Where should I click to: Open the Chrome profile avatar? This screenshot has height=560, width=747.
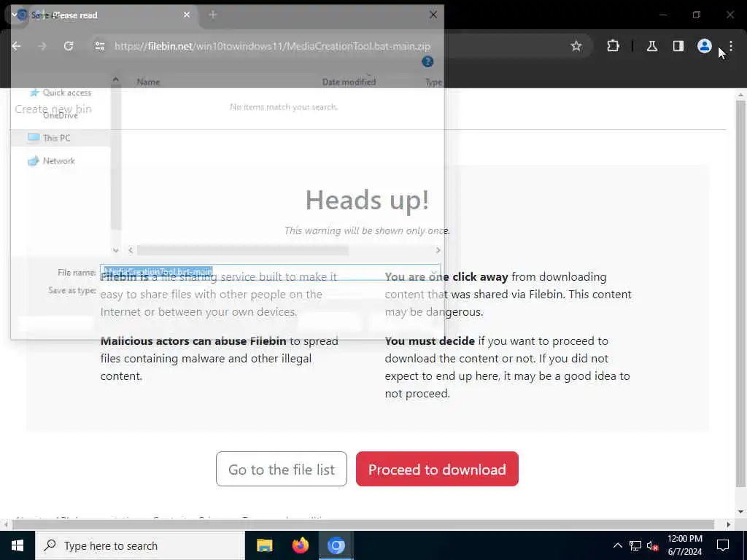704,46
